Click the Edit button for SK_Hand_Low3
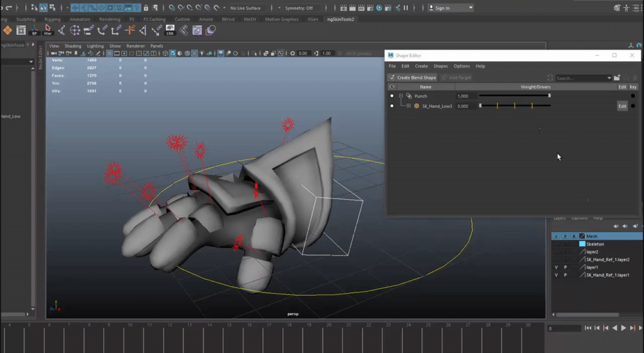Image resolution: width=644 pixels, height=353 pixels. [622, 106]
